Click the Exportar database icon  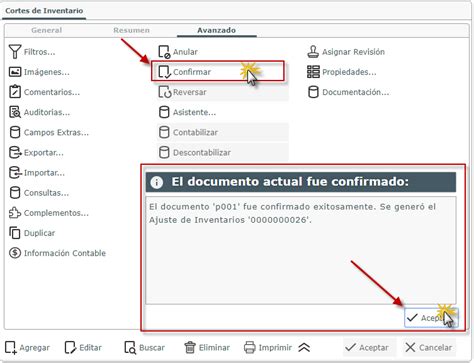[15, 152]
